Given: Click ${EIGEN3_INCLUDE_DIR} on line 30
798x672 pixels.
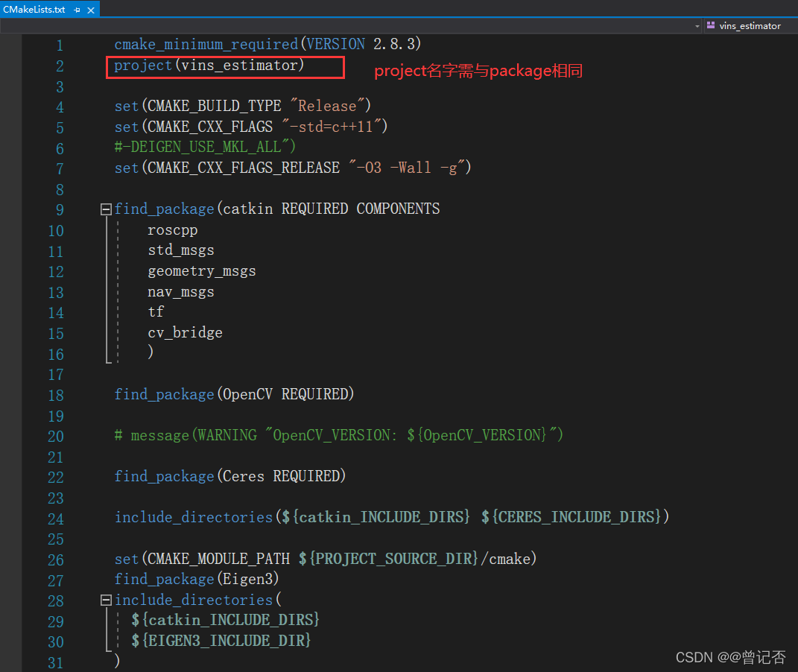Looking at the screenshot, I should (221, 641).
